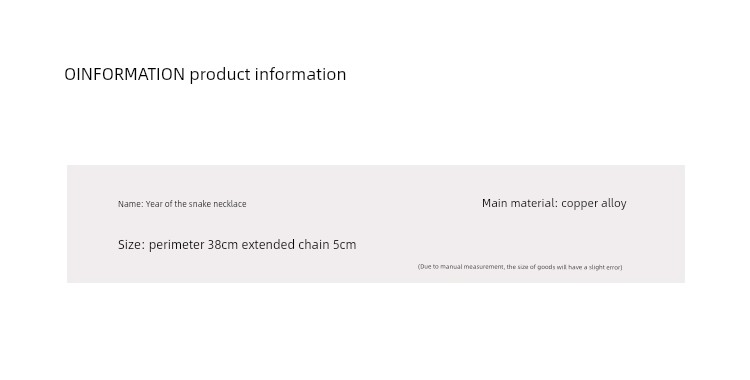Click 'slight error' in the disclaimer

pos(605,267)
